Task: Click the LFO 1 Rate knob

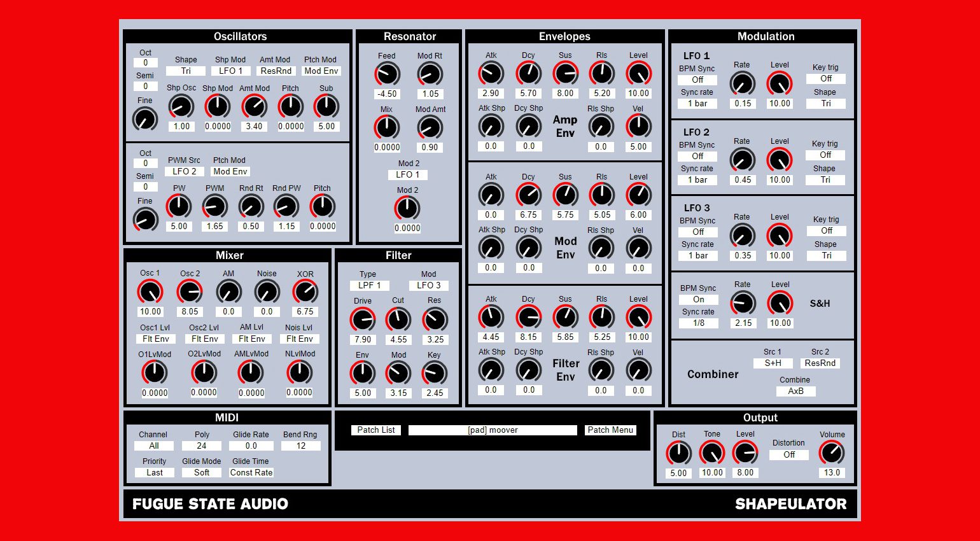Action: [742, 83]
